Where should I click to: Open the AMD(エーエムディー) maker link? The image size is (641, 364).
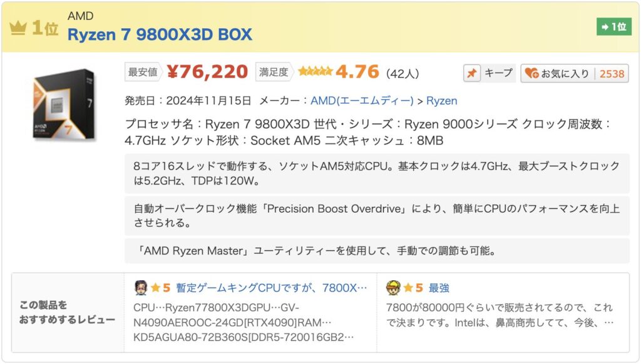(x=362, y=101)
